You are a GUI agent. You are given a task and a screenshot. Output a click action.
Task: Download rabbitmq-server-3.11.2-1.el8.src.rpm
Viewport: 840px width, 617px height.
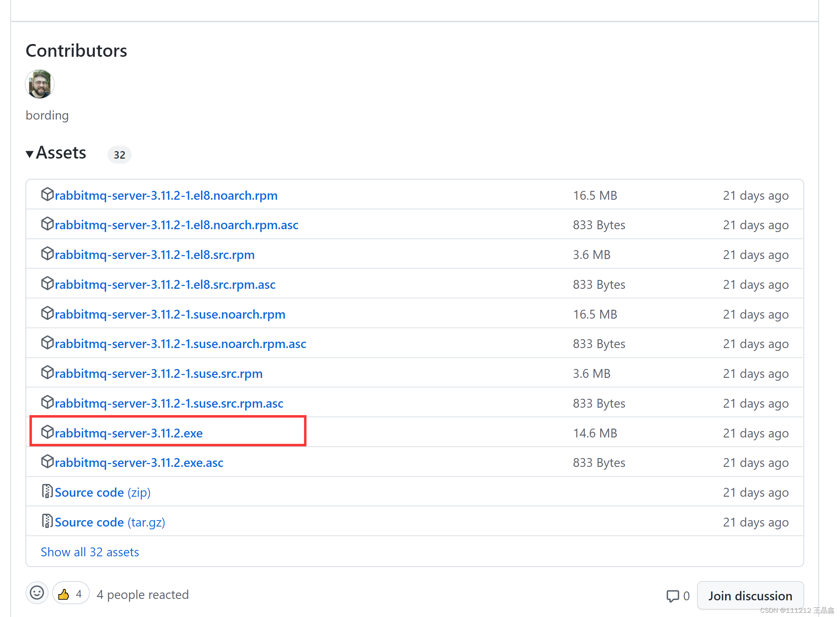[x=155, y=255]
